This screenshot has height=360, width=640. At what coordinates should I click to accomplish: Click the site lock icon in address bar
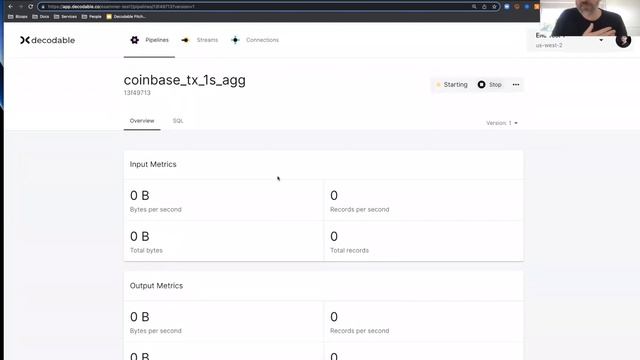(x=43, y=7)
